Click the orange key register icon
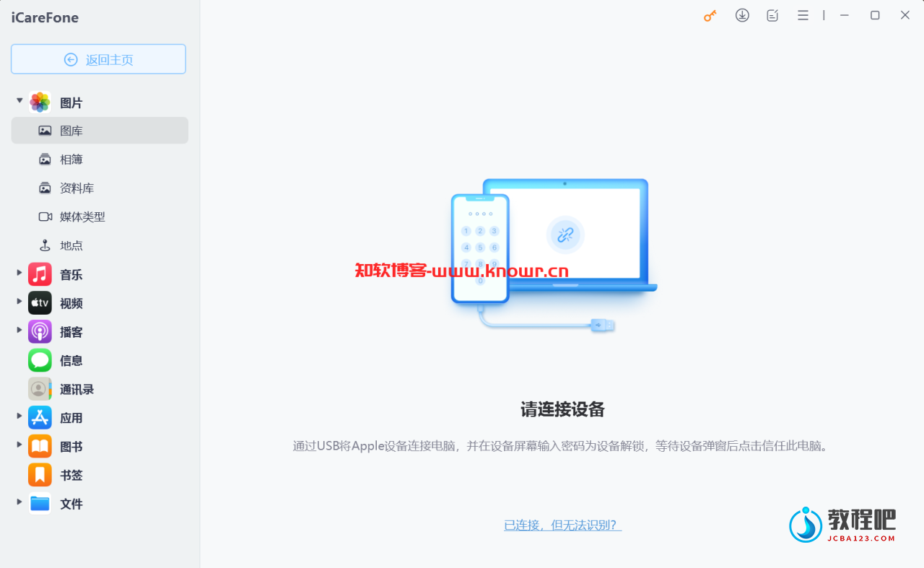924x568 pixels. coord(710,15)
